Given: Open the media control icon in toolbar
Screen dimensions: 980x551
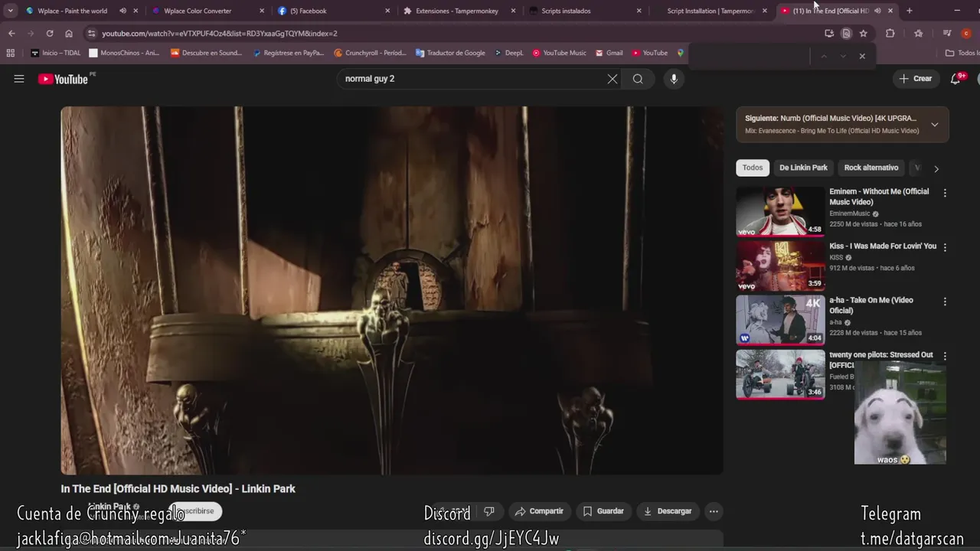Looking at the screenshot, I should tap(947, 34).
